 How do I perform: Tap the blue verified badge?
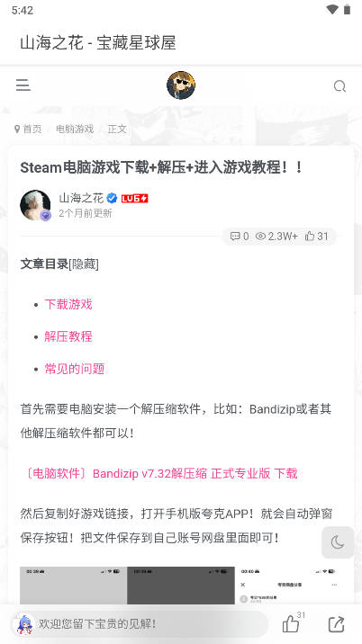[112, 199]
